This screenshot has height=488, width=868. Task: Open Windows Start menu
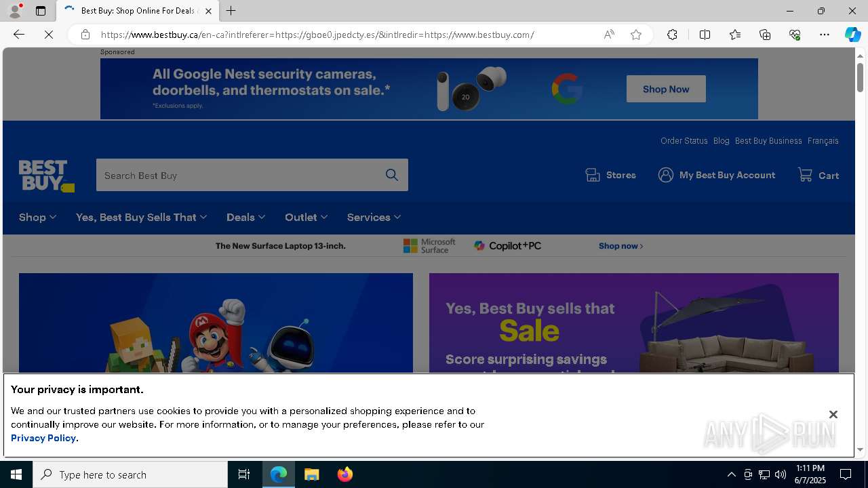coord(16,474)
